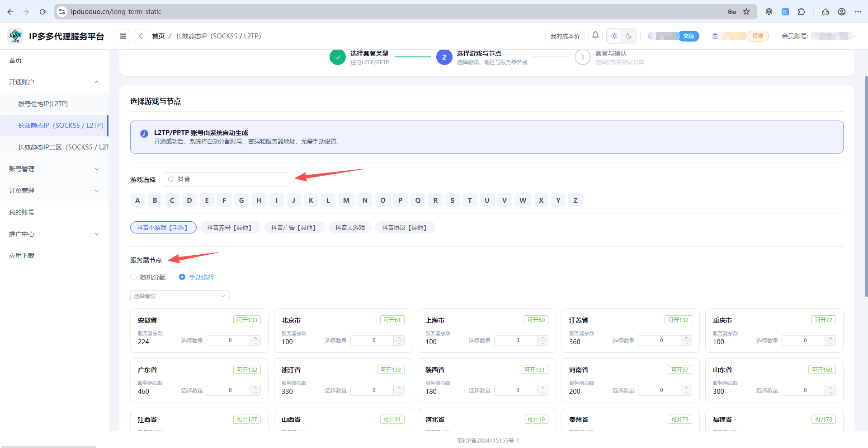The height and width of the screenshot is (448, 868).
Task: Select 手动选择 radio option
Action: [x=197, y=277]
